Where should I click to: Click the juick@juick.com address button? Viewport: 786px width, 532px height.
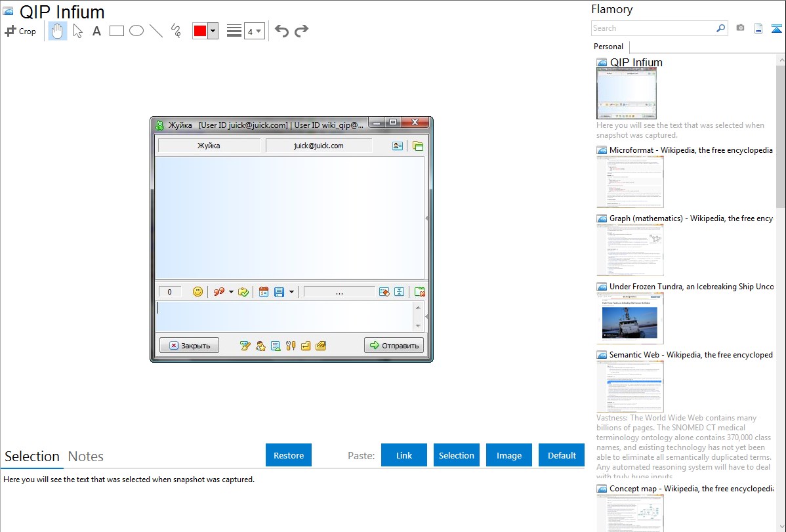[x=319, y=146]
